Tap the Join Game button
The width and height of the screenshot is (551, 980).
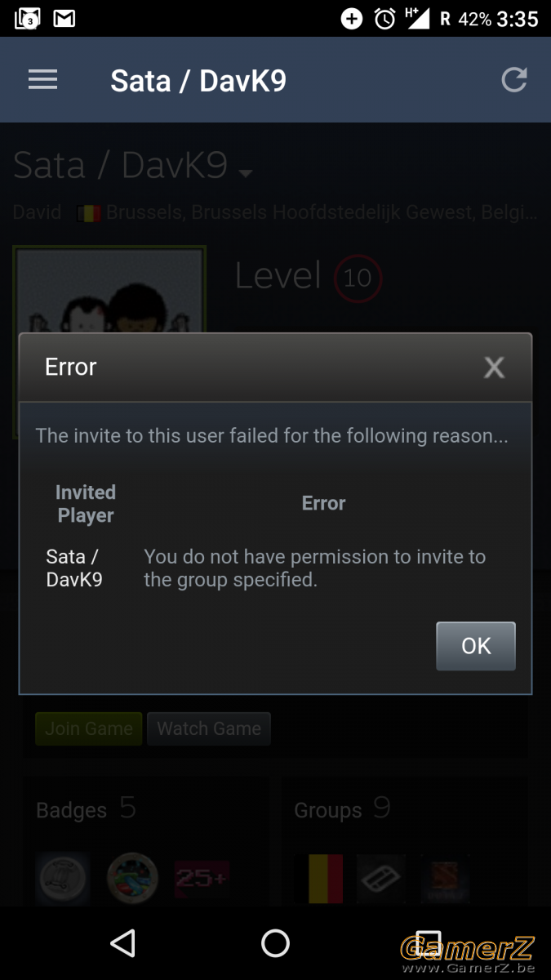(x=88, y=728)
